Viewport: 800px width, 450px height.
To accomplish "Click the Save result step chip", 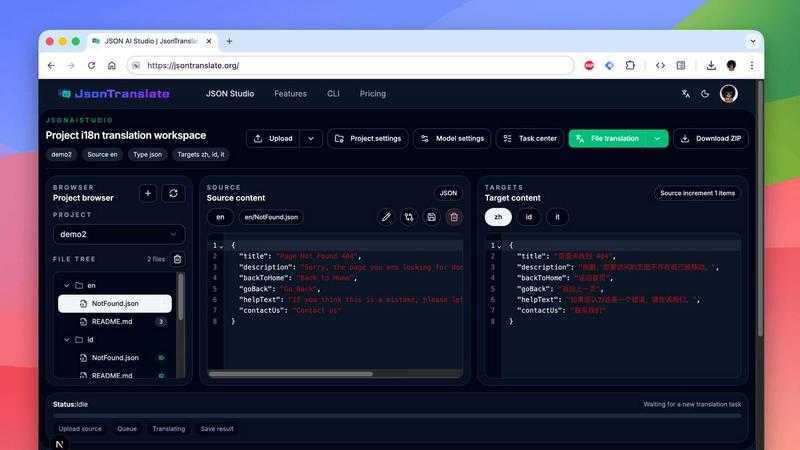I will pyautogui.click(x=217, y=429).
